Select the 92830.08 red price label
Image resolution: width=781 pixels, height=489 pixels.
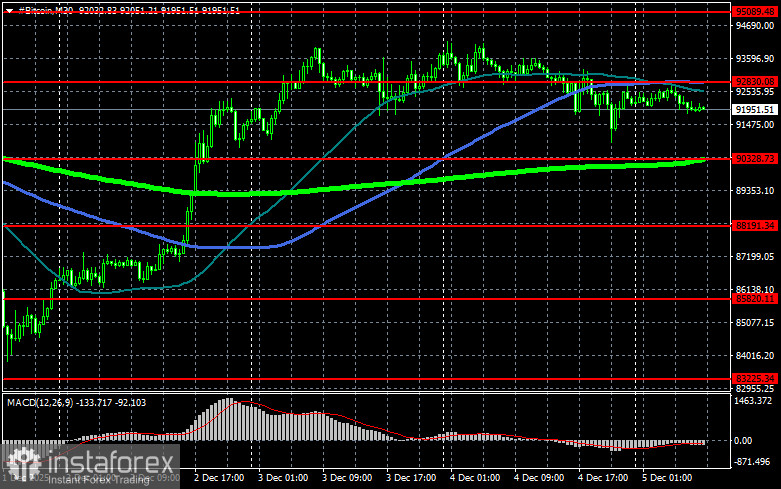click(x=755, y=82)
